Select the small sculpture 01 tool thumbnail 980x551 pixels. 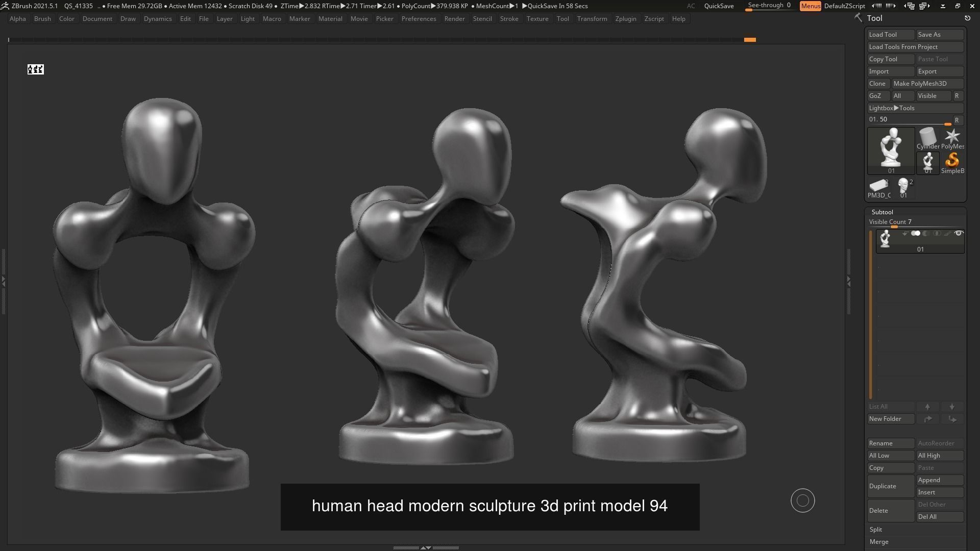click(x=928, y=163)
